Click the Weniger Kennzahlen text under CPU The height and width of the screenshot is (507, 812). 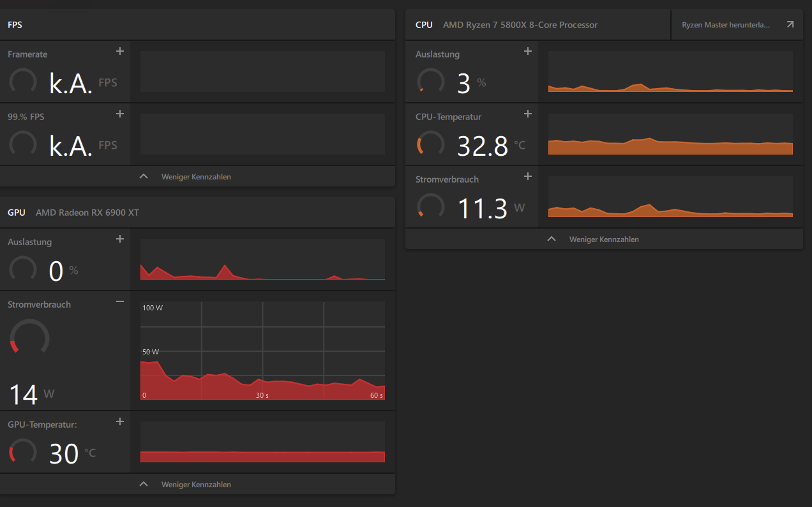(604, 239)
